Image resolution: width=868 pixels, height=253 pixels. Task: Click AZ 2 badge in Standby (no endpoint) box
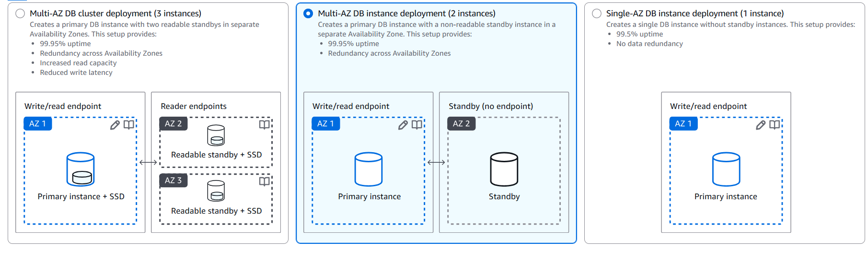tap(462, 123)
